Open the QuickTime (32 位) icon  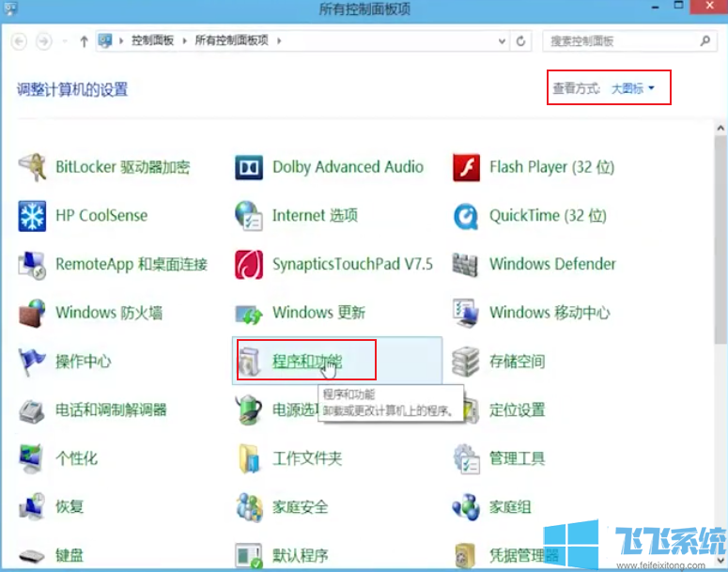pos(466,216)
